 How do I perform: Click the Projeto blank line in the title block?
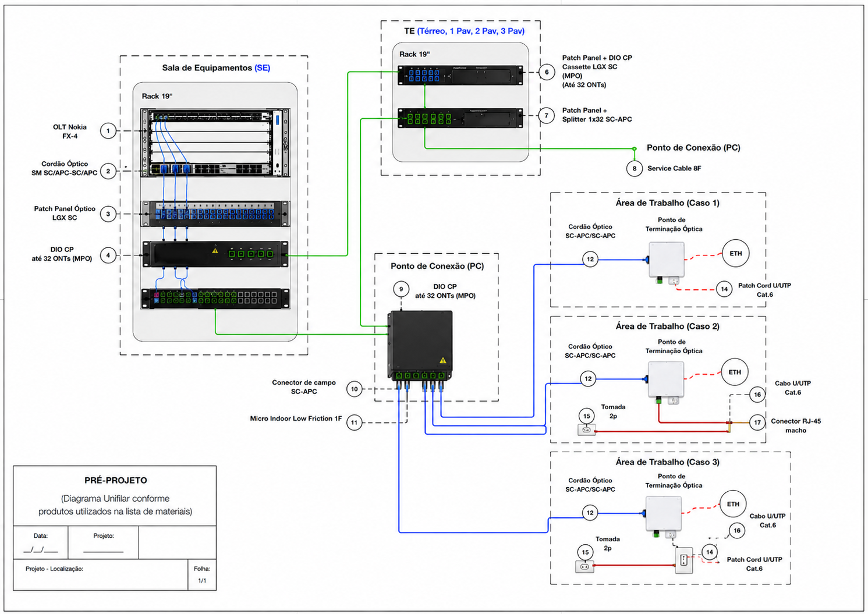[103, 550]
